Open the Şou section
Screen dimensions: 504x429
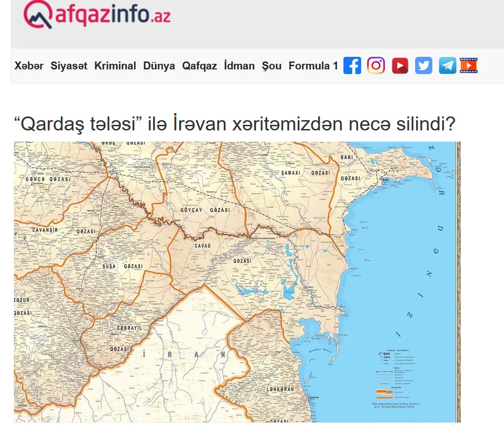click(x=272, y=66)
